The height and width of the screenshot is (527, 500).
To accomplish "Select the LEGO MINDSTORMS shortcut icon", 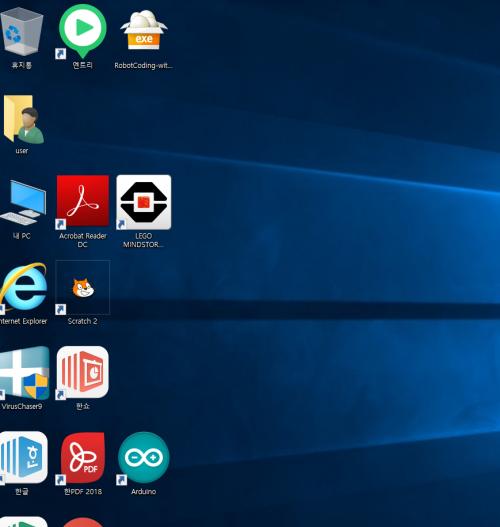I will [x=143, y=202].
